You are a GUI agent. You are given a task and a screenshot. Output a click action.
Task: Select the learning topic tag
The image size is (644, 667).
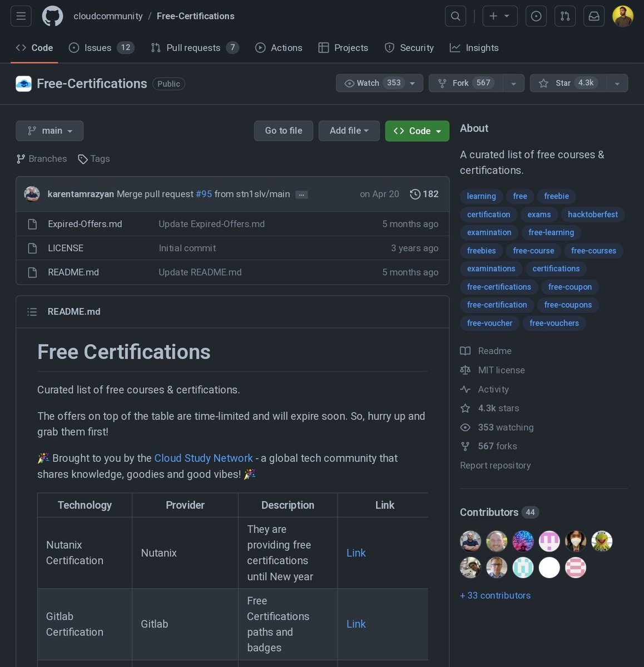482,196
